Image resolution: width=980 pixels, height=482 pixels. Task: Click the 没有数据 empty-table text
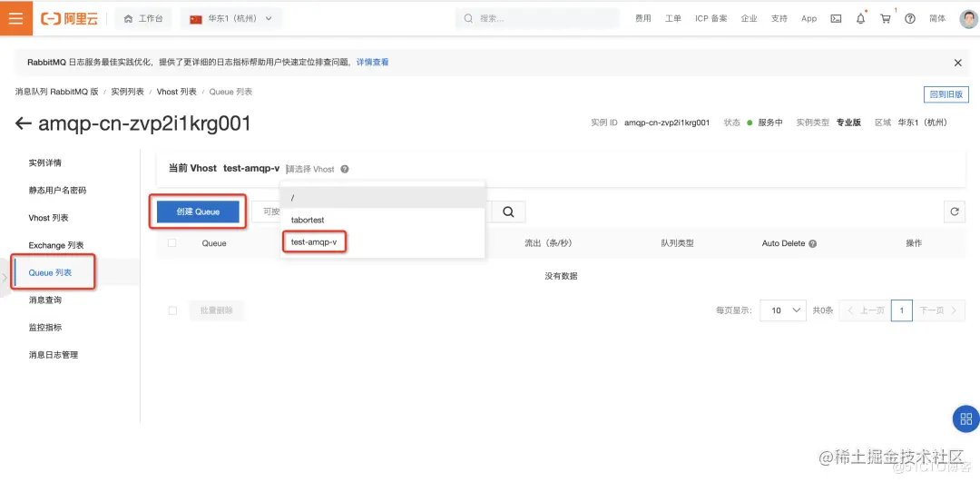click(561, 276)
